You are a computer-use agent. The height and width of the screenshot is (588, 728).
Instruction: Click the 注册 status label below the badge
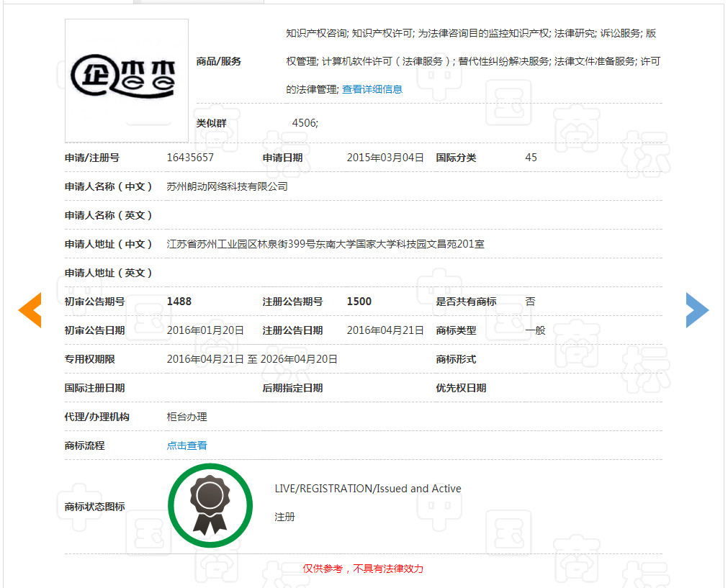(285, 517)
